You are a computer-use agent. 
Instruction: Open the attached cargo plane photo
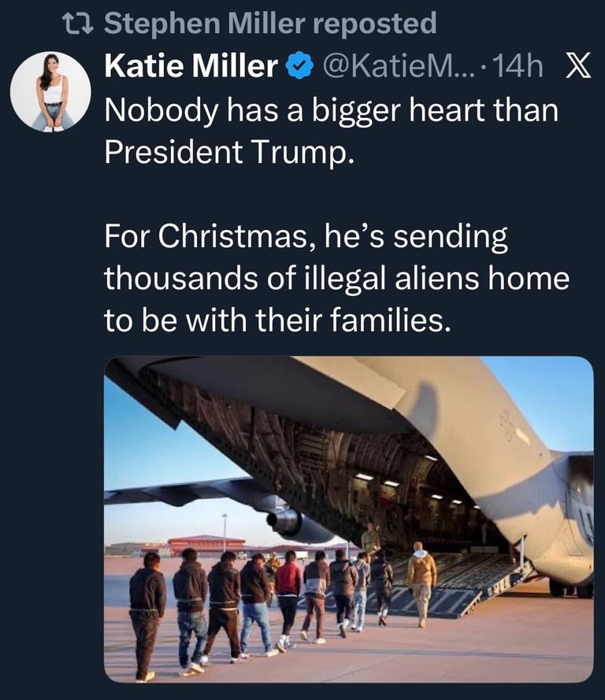click(348, 520)
